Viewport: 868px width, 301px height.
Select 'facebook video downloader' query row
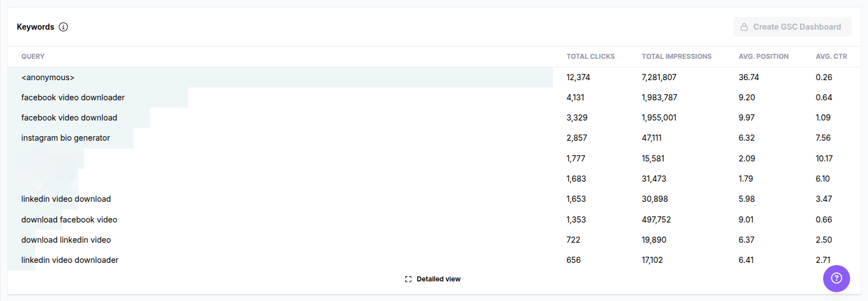pyautogui.click(x=73, y=98)
